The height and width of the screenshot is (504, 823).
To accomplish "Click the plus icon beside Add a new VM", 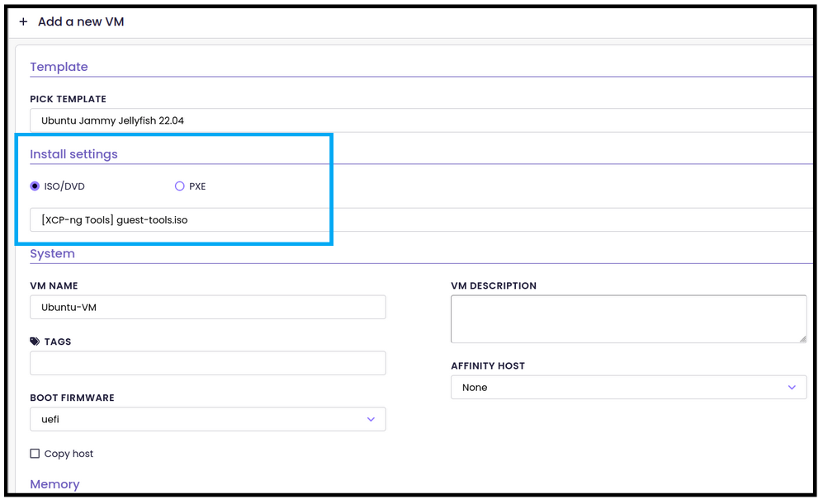I will pyautogui.click(x=23, y=22).
